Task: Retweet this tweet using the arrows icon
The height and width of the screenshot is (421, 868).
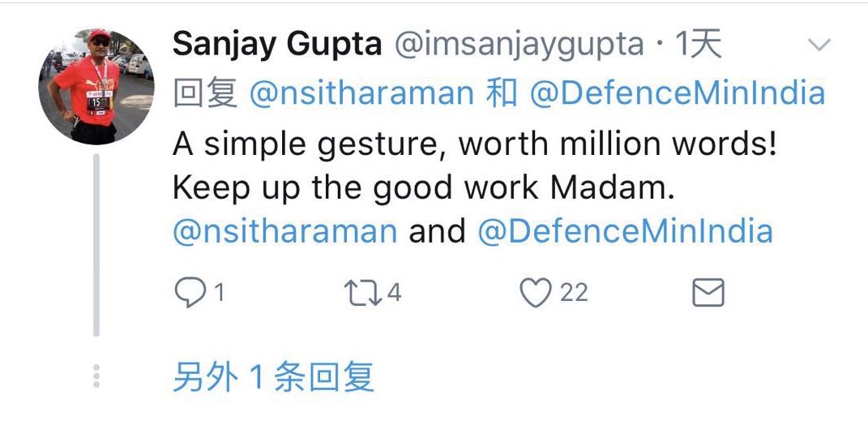Action: [x=361, y=293]
